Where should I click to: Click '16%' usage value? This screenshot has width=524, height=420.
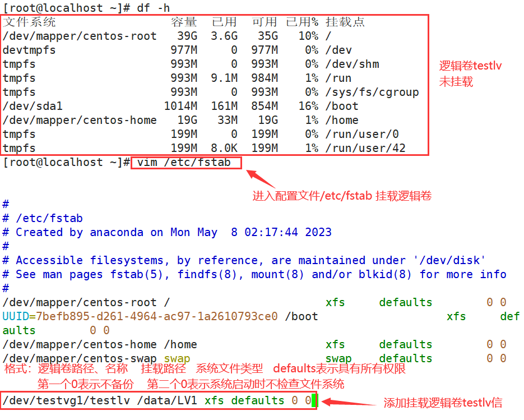(x=308, y=106)
